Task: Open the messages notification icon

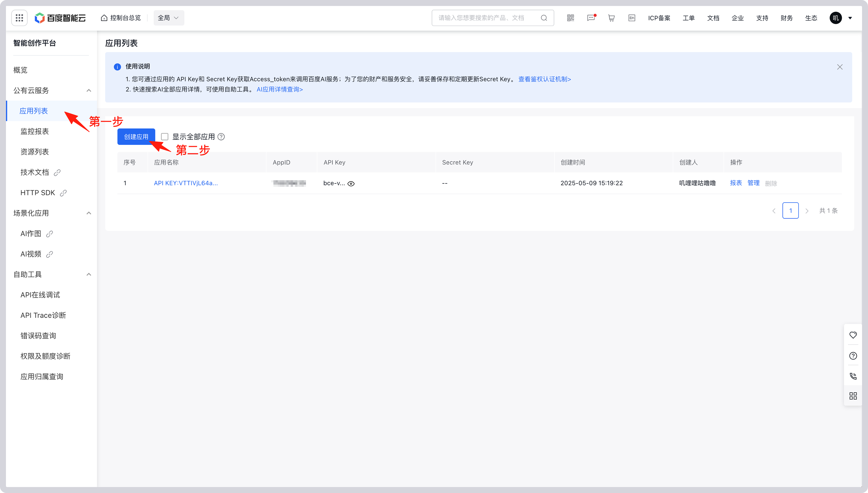Action: click(591, 18)
